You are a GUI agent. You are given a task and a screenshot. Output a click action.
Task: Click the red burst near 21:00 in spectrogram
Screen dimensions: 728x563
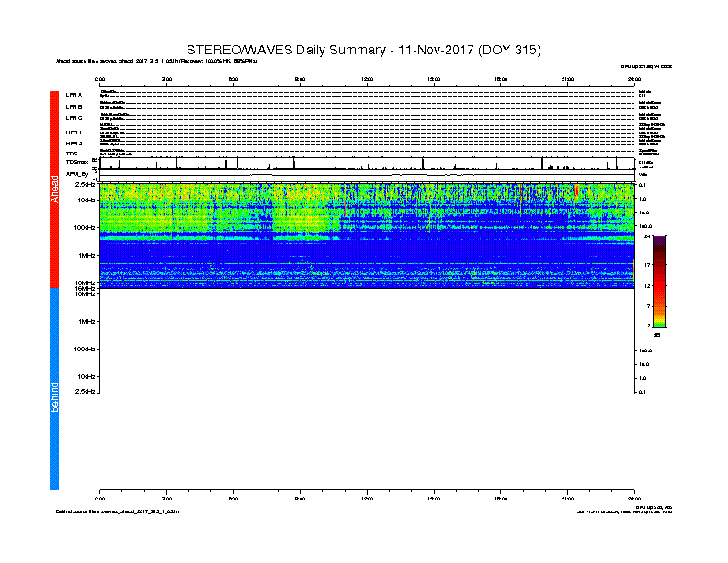coord(576,190)
